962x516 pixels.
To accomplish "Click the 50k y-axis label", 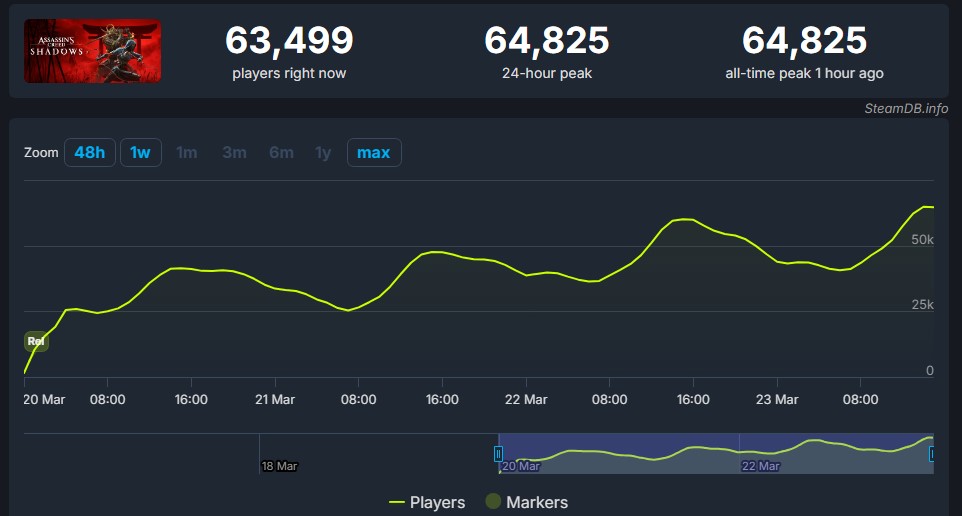I will (x=922, y=239).
